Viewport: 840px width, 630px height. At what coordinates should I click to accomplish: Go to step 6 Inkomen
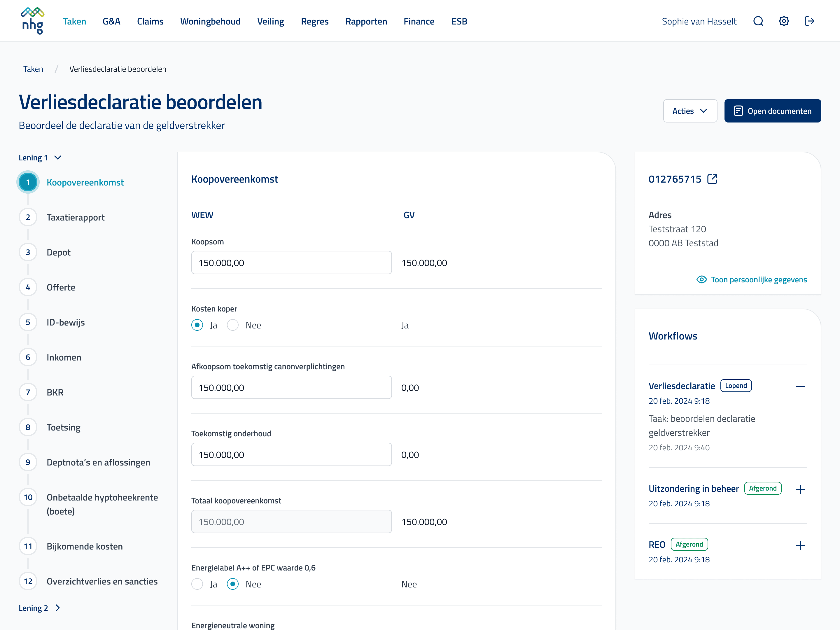(50, 357)
